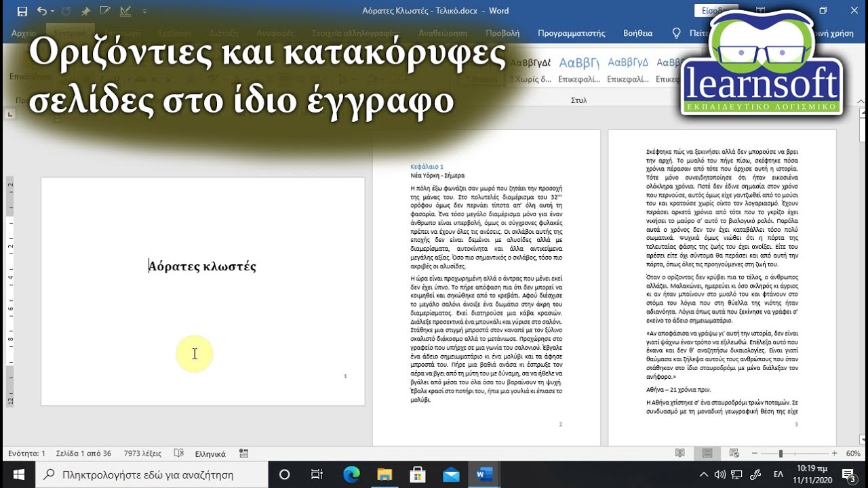Image resolution: width=868 pixels, height=488 pixels.
Task: Change language via 'Ελληνικά' indicator
Action: pos(210,453)
